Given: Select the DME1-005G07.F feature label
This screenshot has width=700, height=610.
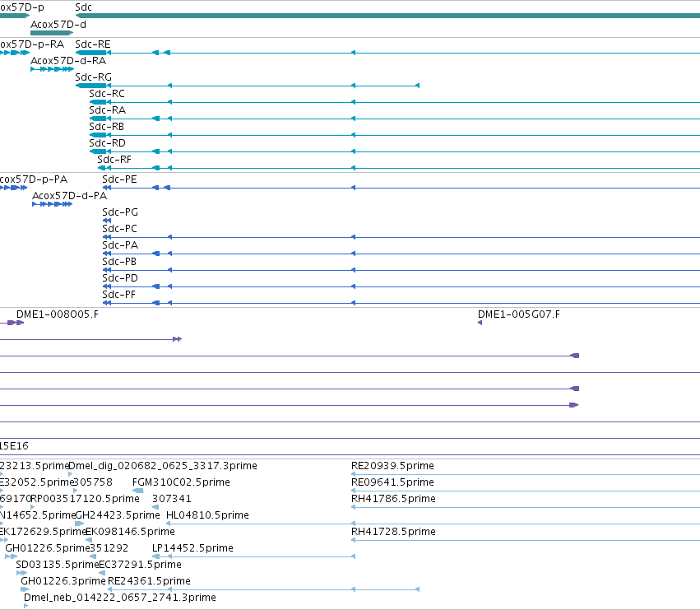Looking at the screenshot, I should point(519,314).
